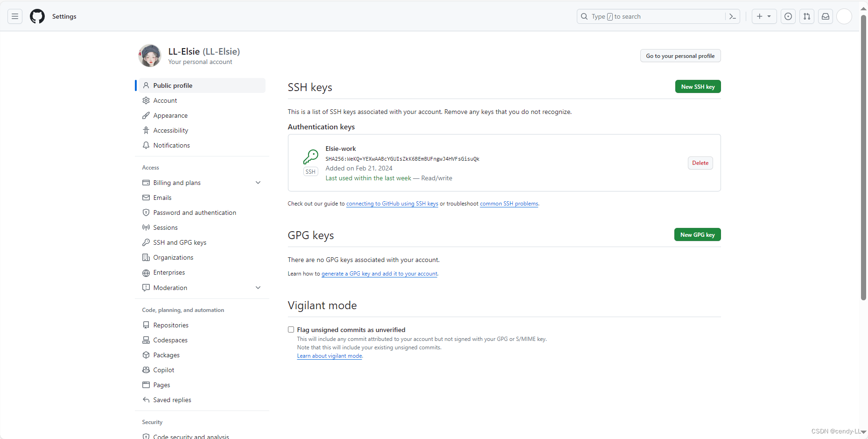Open common SSH problems link
868x439 pixels.
click(x=509, y=204)
